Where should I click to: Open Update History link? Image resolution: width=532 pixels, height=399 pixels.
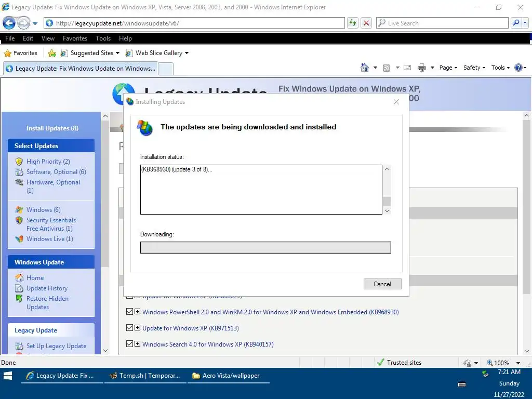[47, 288]
